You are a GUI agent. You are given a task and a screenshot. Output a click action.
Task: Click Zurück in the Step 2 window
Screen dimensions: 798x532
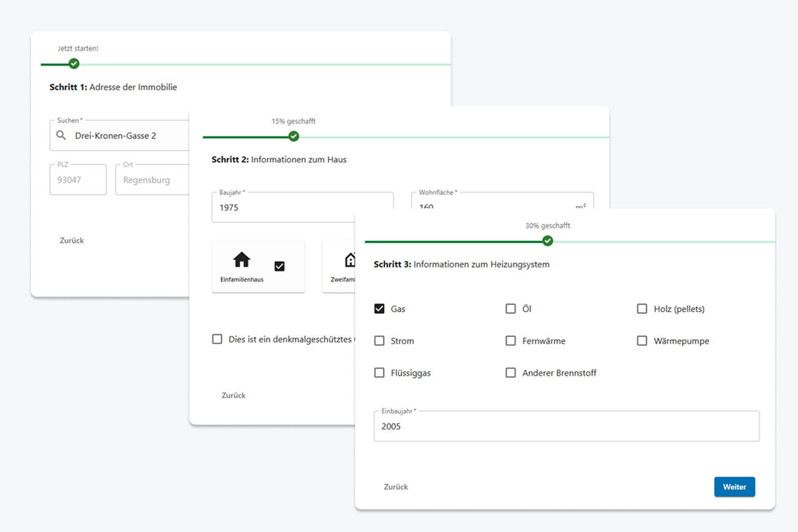234,396
